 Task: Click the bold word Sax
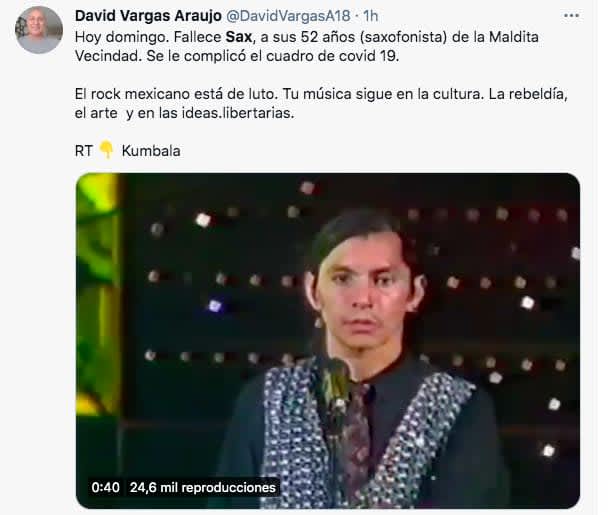(239, 37)
